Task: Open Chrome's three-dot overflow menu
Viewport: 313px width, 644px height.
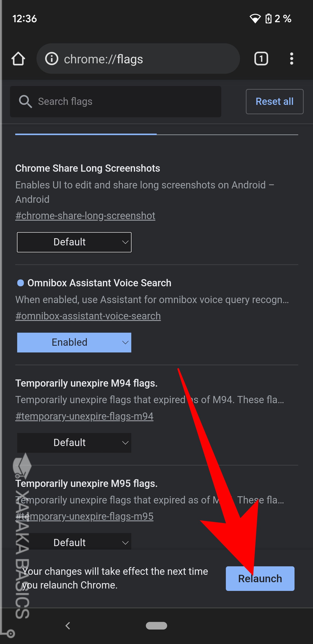Action: point(291,59)
